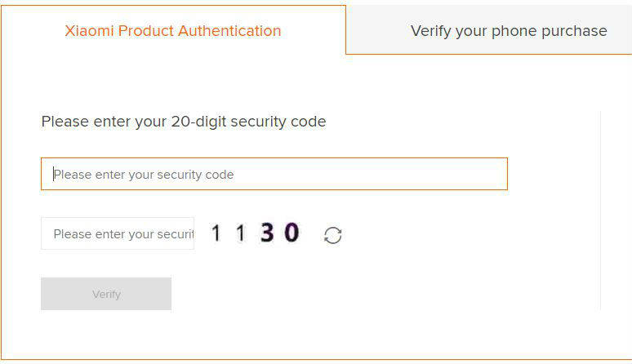Select Xiaomi Product Authentication tab
Viewport: 632px width, 364px height.
click(x=173, y=31)
